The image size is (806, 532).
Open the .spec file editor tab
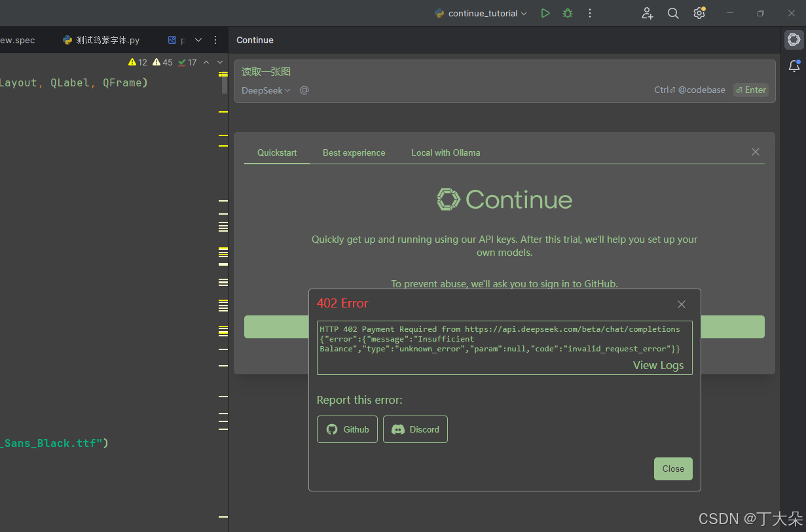pyautogui.click(x=18, y=40)
